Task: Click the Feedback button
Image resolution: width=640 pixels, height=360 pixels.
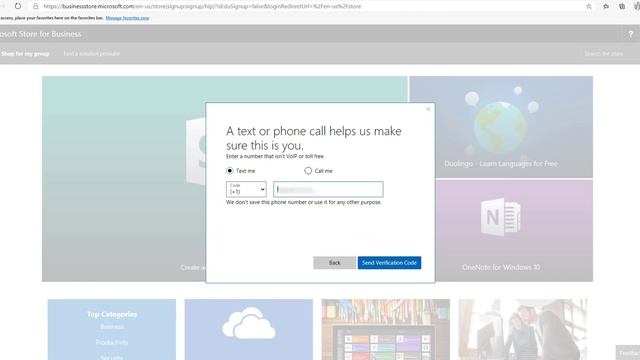Action: coord(628,353)
